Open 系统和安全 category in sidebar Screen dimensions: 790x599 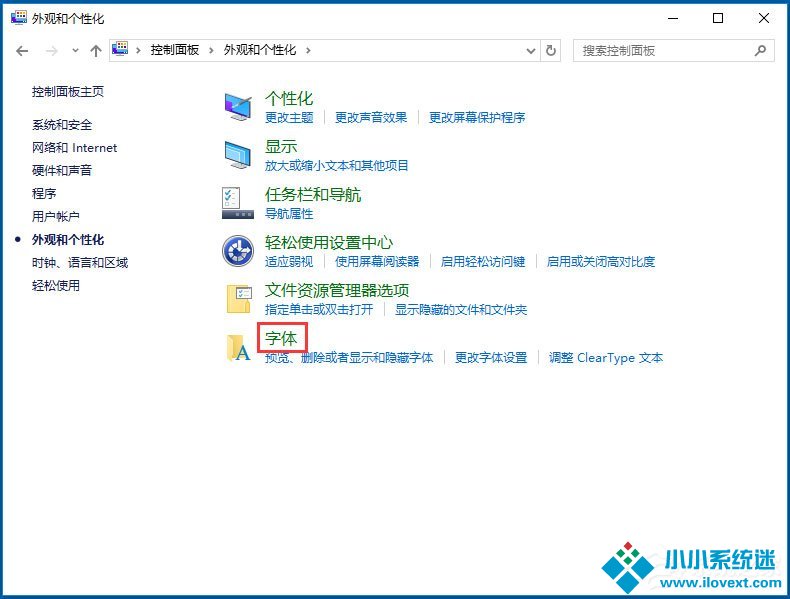coord(62,124)
